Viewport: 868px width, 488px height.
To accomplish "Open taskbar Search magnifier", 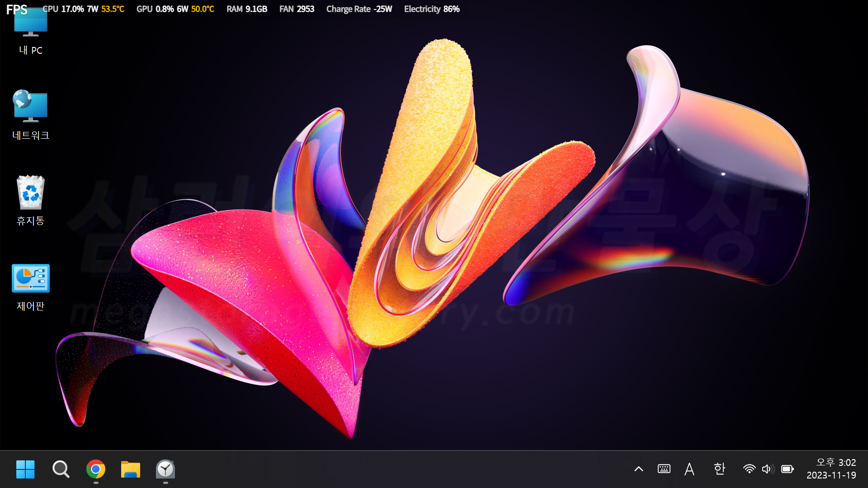I will (x=61, y=469).
